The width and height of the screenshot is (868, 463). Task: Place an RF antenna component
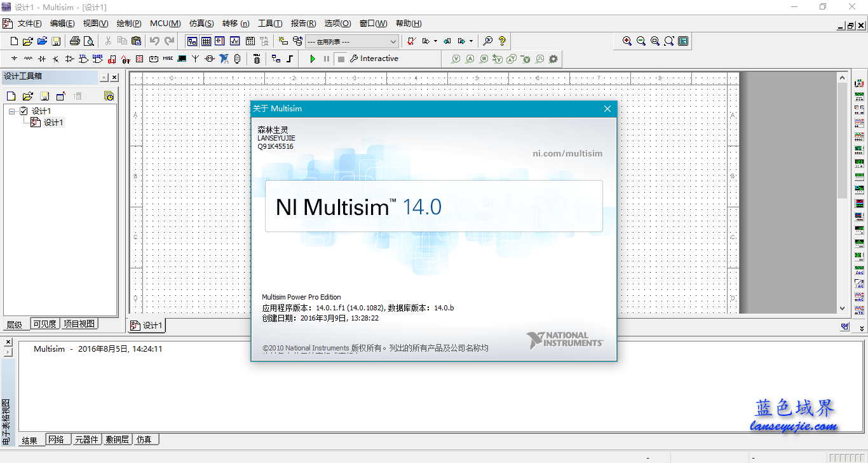(x=196, y=59)
